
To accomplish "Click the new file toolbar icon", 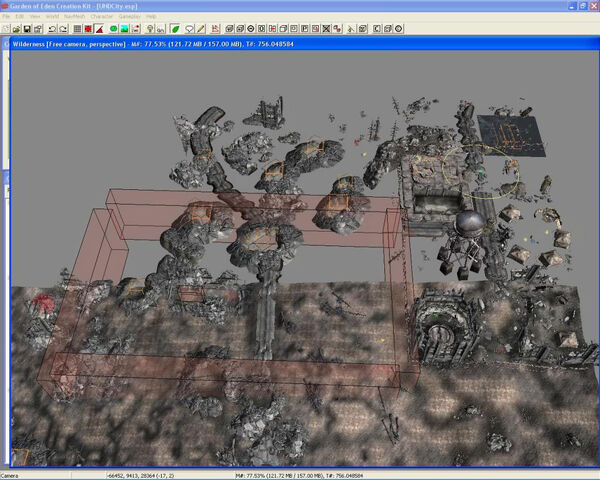I will pyautogui.click(x=6, y=29).
